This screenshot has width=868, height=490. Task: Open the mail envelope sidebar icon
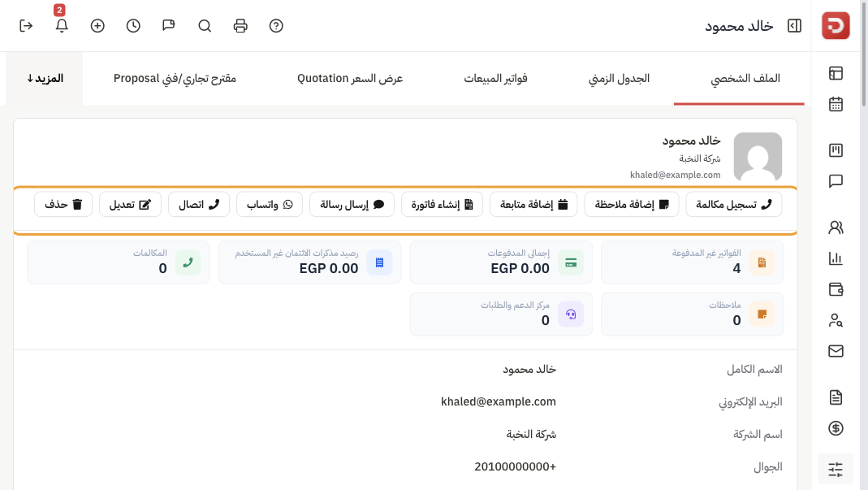point(836,351)
